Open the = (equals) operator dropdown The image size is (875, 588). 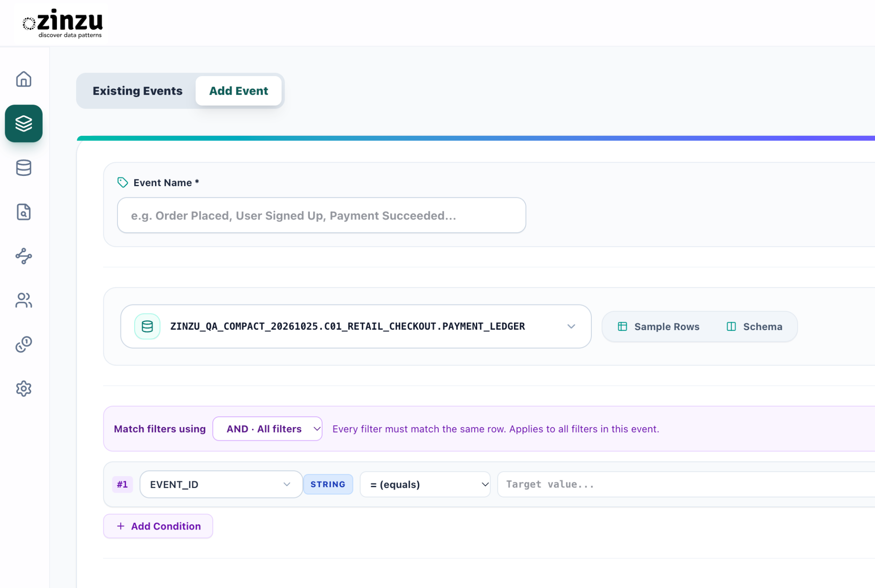click(x=425, y=484)
